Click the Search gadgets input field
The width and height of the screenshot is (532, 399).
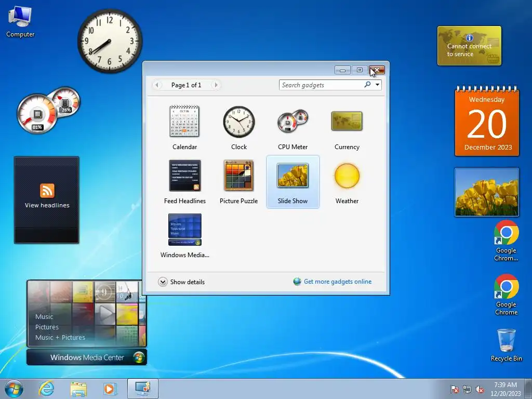click(321, 85)
